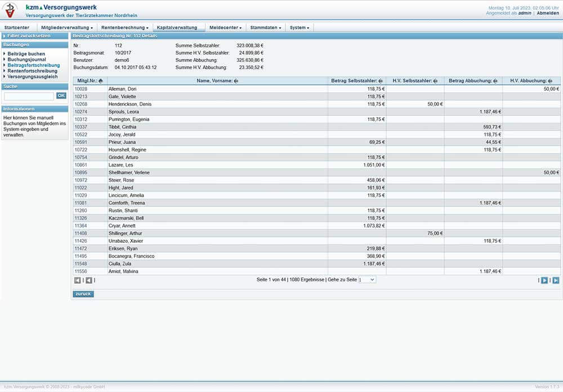Viewport: 563px width, 392px height.
Task: Open member number 11408
Action: [x=81, y=233]
